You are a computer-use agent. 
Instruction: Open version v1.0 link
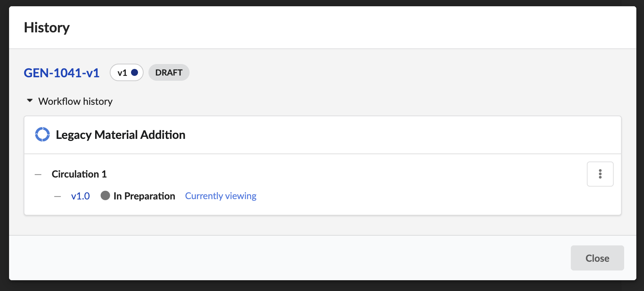(80, 196)
